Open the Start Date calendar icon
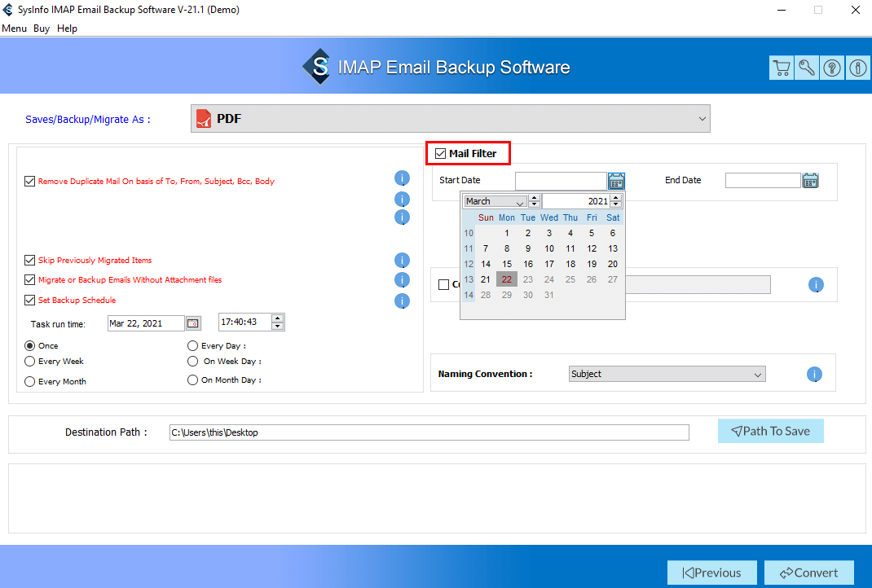The image size is (872, 588). [x=616, y=181]
